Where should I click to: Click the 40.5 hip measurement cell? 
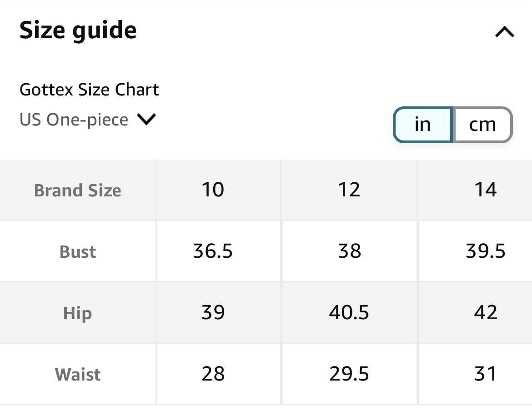tap(349, 312)
